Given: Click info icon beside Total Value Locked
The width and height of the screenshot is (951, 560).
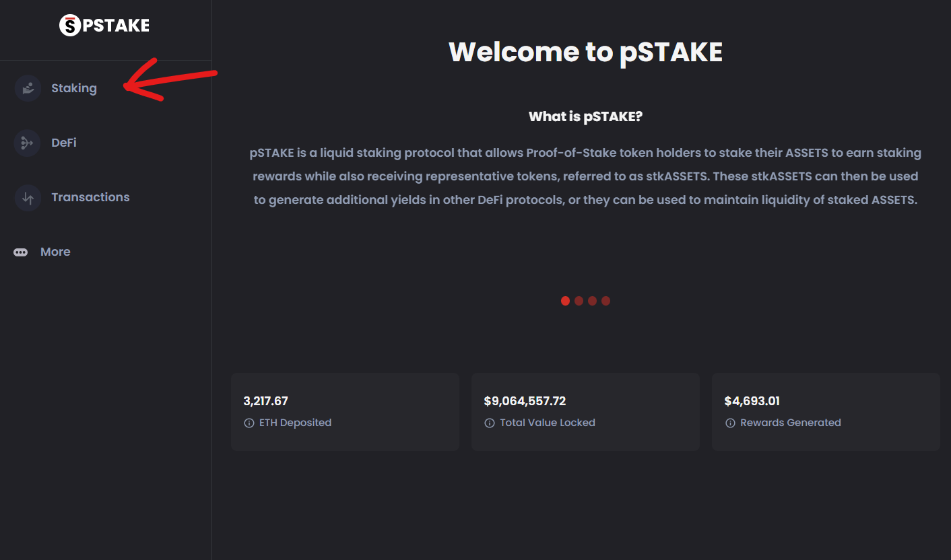Looking at the screenshot, I should [x=489, y=423].
